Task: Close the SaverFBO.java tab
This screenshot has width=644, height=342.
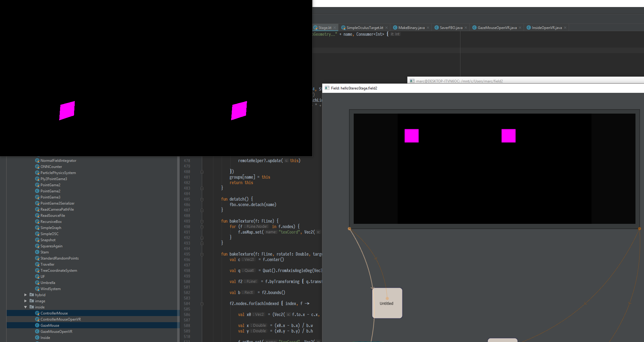Action: [466, 28]
